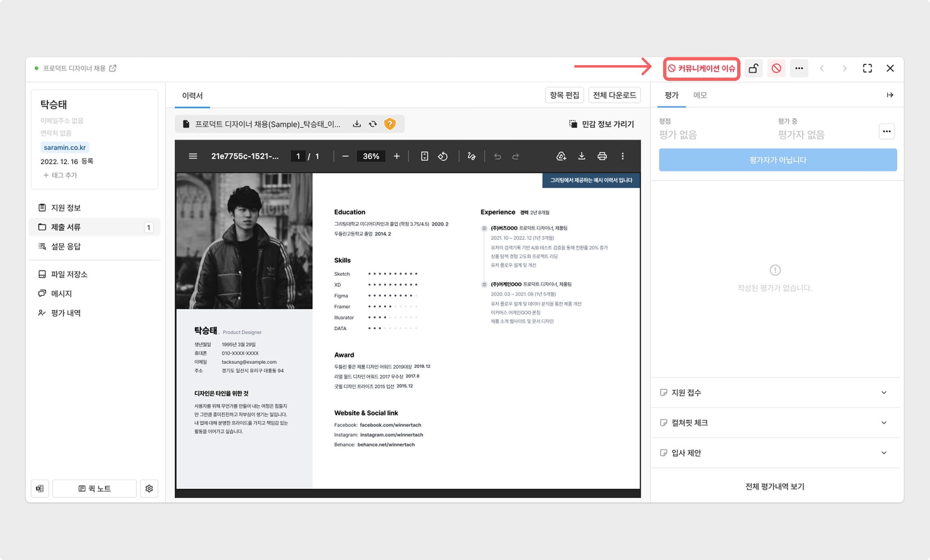Click the red reject candidate icon
930x560 pixels.
776,68
